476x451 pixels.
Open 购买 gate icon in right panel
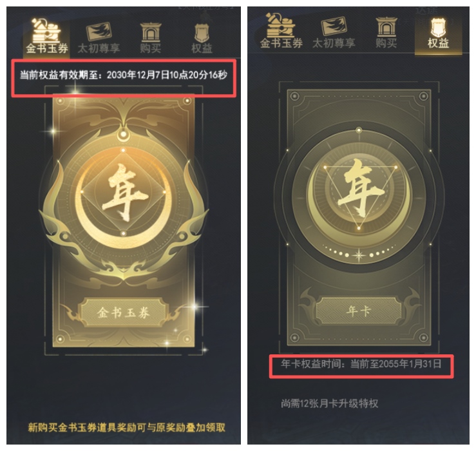click(x=386, y=26)
